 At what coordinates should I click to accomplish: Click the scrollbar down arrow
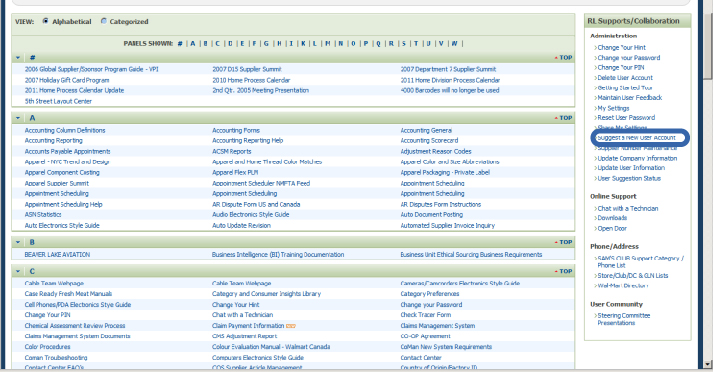[x=707, y=364]
